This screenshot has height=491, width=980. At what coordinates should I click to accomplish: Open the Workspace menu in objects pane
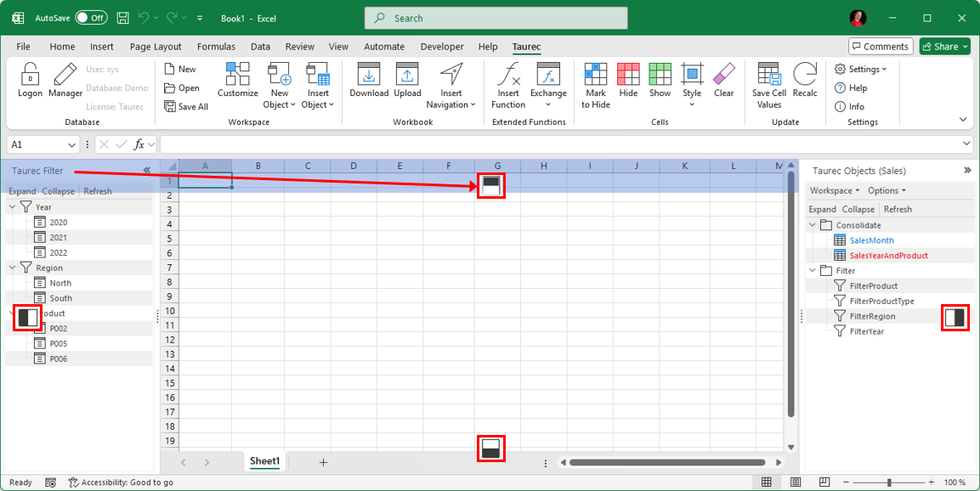[835, 190]
